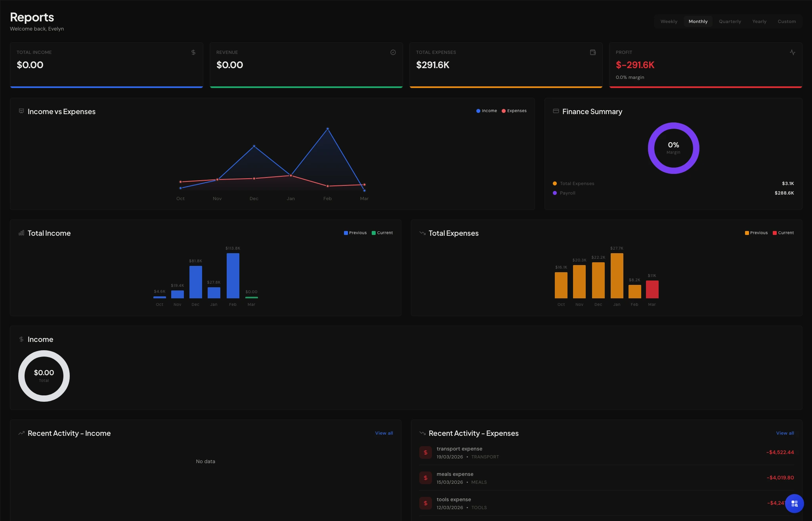Open View all for Recent Activity - Income
This screenshot has width=812, height=521.
pos(384,433)
